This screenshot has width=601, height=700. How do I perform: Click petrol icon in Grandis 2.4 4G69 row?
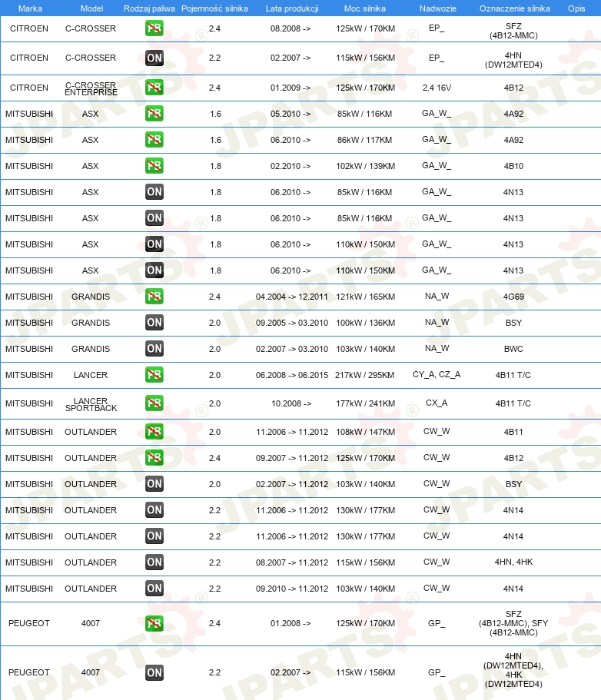154,297
